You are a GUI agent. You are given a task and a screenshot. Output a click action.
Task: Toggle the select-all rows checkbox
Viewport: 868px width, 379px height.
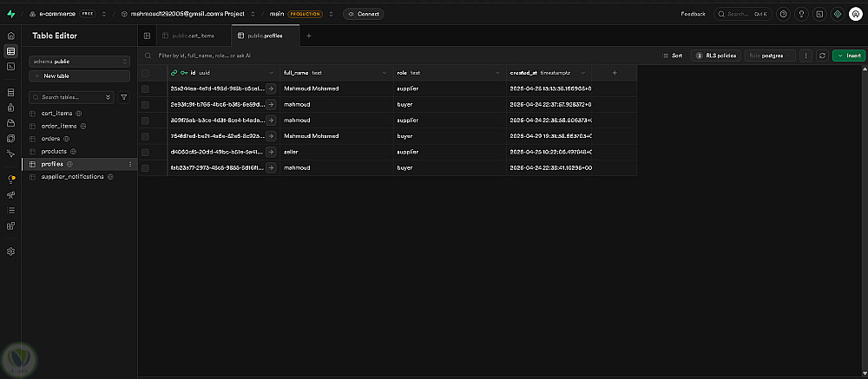point(145,73)
